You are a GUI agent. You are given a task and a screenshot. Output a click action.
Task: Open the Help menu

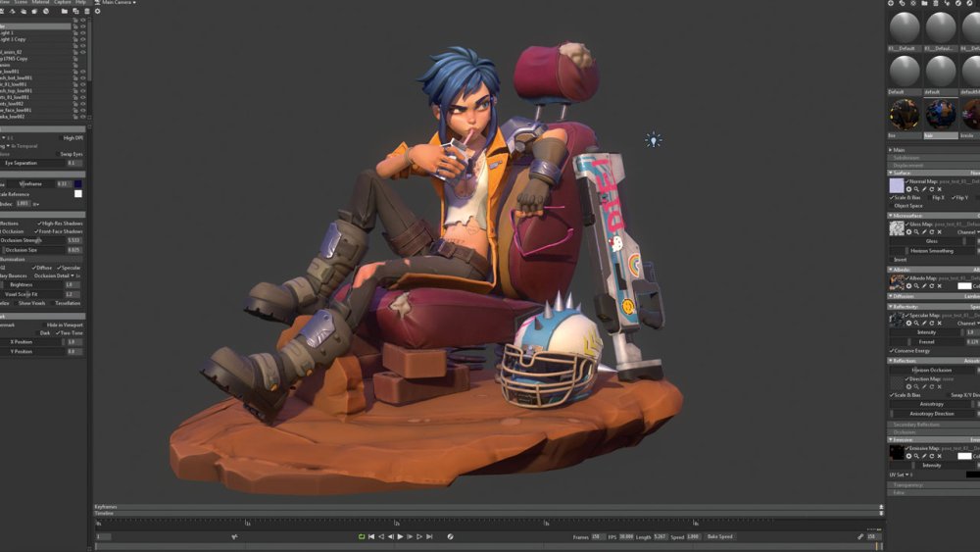coord(80,3)
